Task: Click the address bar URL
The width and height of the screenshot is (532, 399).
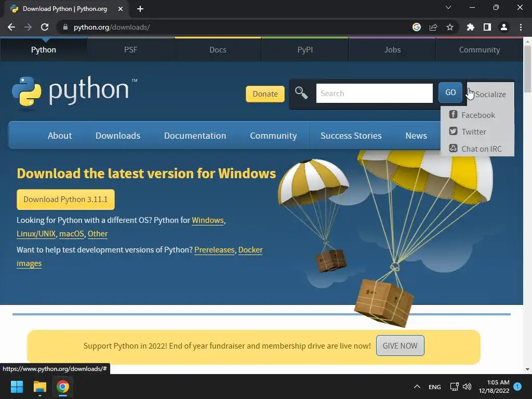Action: click(x=112, y=27)
